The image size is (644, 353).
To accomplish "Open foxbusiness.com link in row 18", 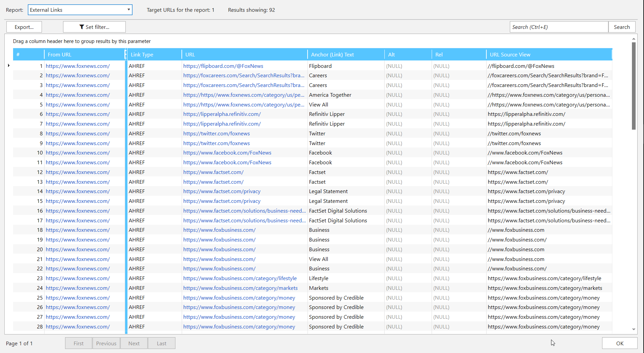I will [x=219, y=230].
